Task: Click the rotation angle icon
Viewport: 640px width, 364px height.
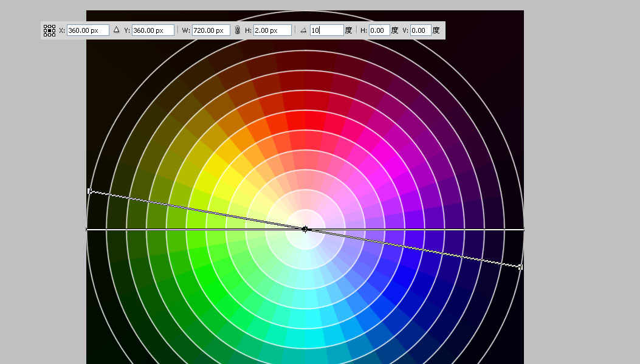Action: [x=303, y=30]
